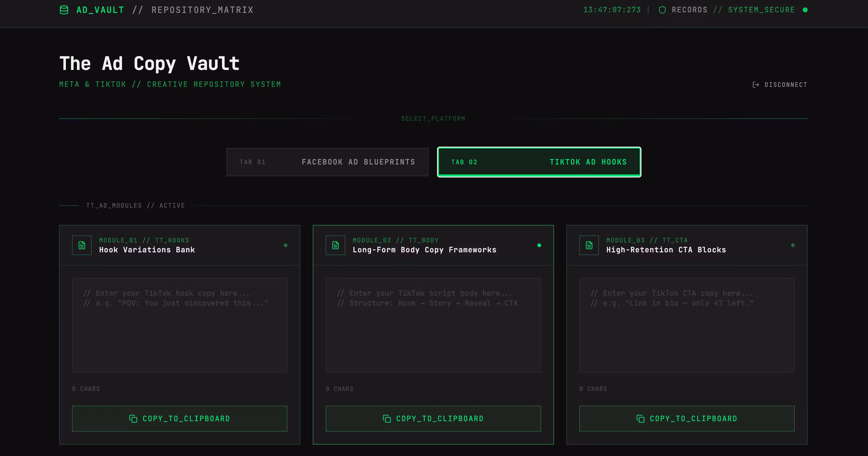The image size is (868, 456).
Task: Click the REPOSITORY_MATRIX header label
Action: point(202,10)
